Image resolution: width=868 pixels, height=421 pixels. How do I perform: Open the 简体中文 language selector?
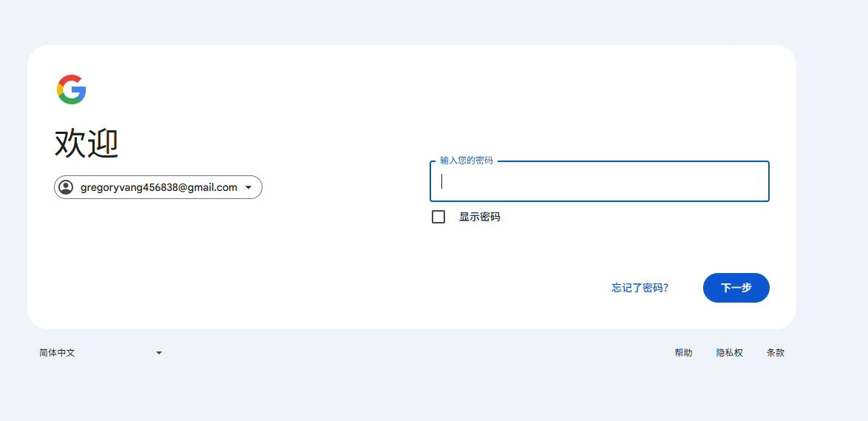coord(58,353)
